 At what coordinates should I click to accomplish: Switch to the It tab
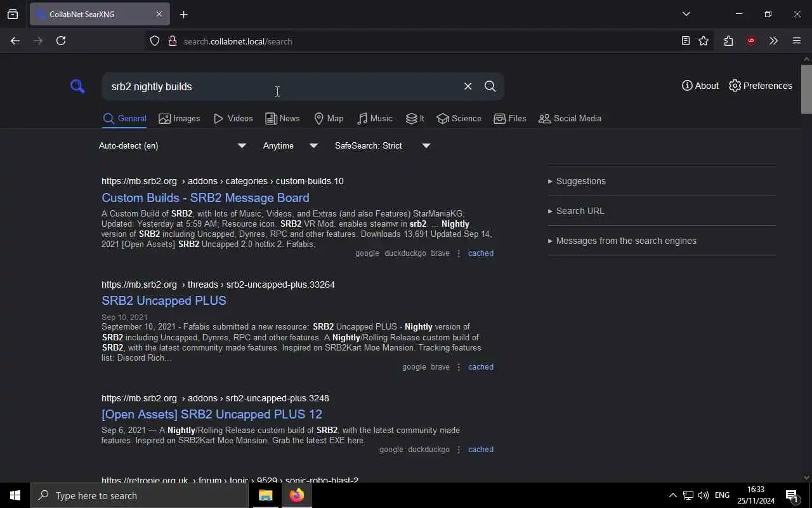point(415,119)
